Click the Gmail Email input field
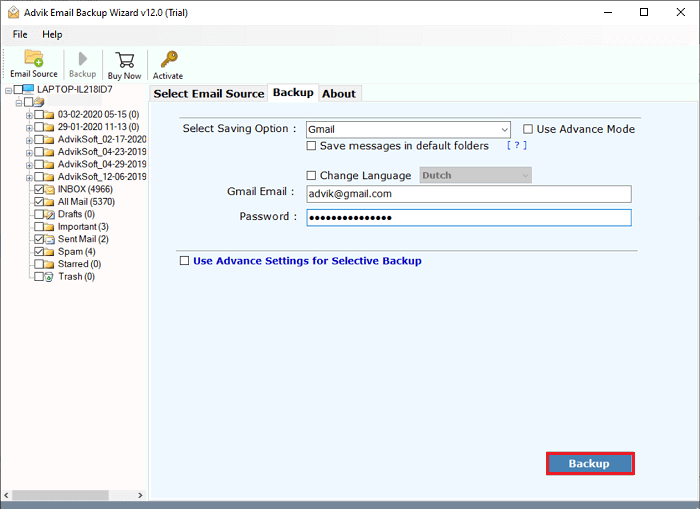The image size is (700, 509). [x=469, y=194]
